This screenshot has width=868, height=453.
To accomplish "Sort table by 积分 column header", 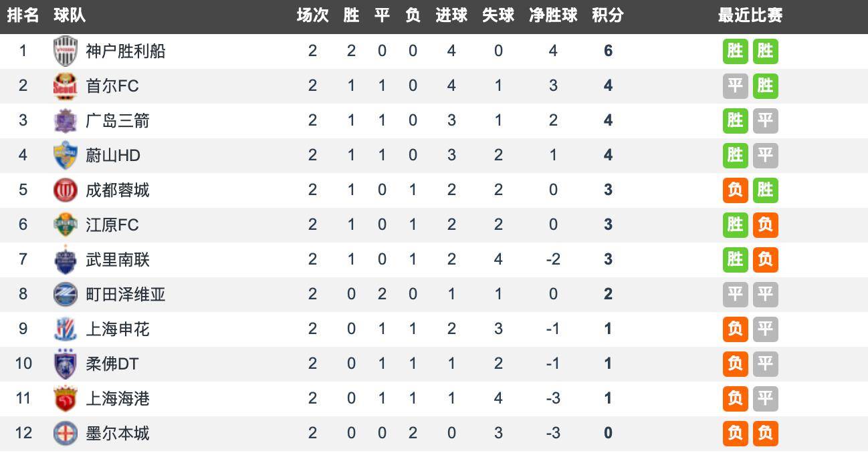I will coord(607,15).
